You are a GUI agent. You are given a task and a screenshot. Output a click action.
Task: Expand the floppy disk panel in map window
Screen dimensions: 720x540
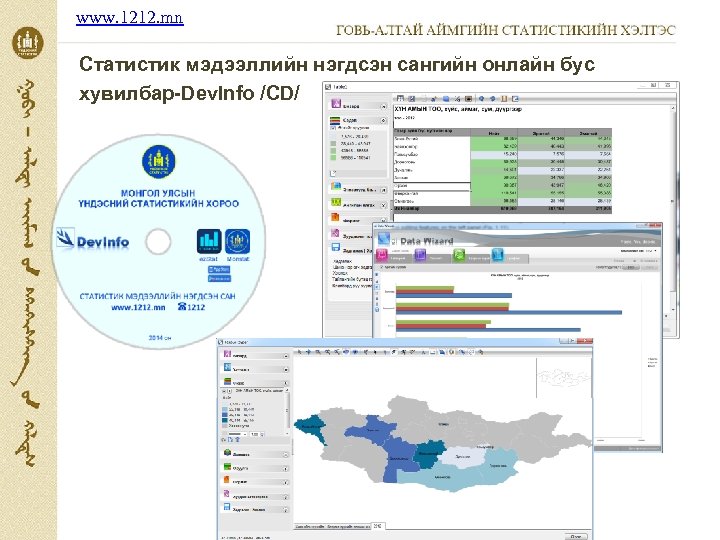click(x=286, y=510)
